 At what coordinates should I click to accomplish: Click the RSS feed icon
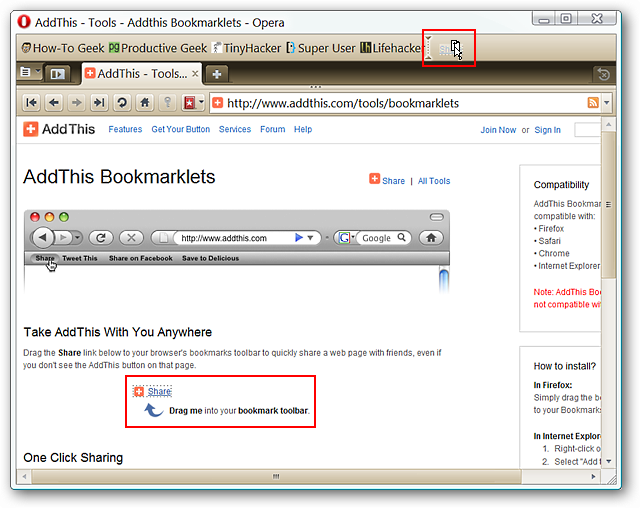click(593, 103)
